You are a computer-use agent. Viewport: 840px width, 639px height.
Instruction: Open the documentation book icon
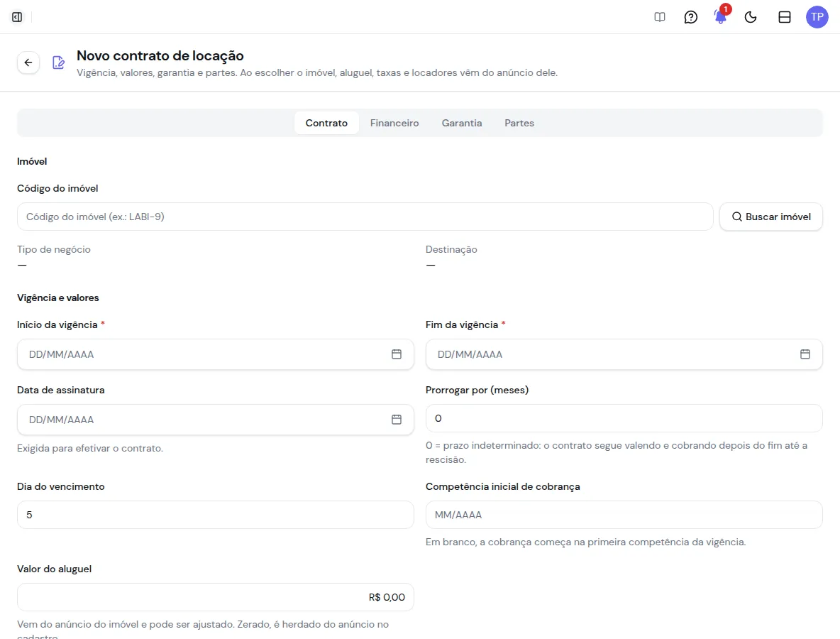click(x=660, y=17)
